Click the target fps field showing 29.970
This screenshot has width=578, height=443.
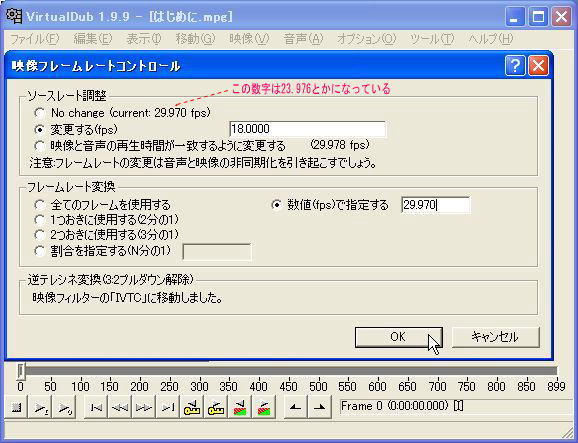(x=436, y=205)
